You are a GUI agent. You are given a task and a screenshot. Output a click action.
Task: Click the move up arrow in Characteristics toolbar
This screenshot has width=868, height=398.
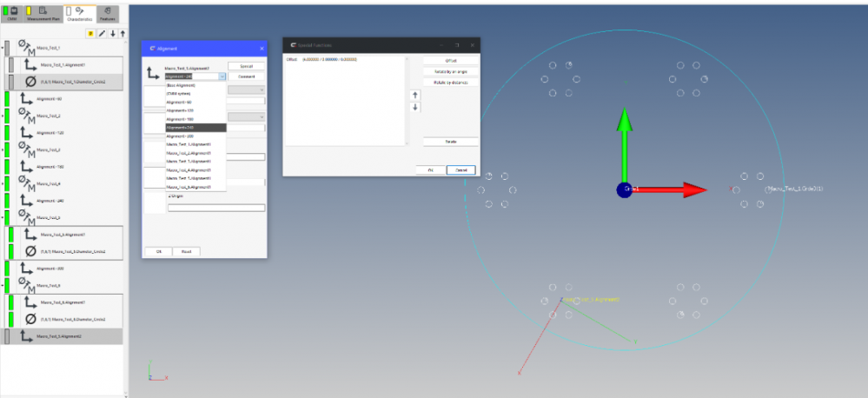(122, 33)
